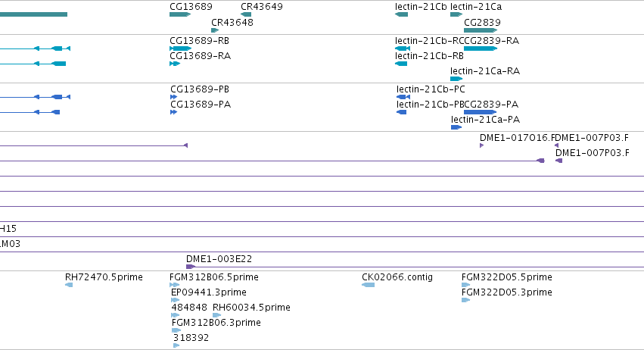Click the CG13689 gene arrow glyph
Viewport: 644px width, 350px height.
[x=180, y=14]
